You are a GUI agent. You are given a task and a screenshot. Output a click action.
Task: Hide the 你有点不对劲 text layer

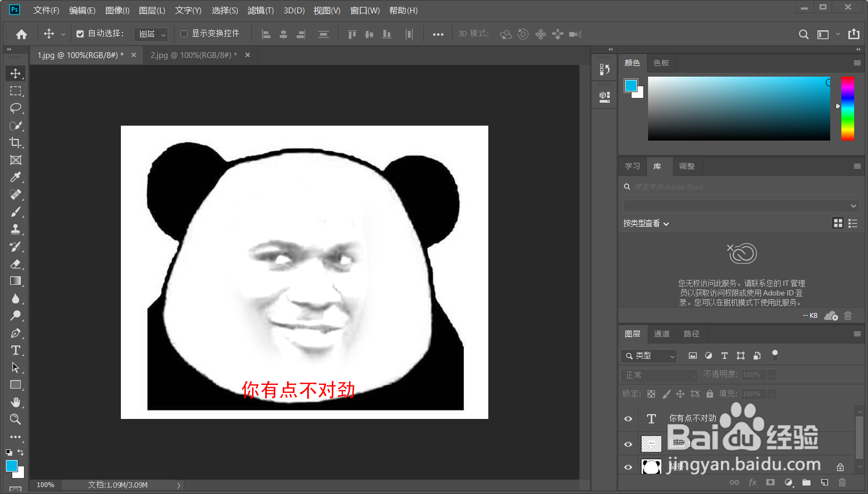click(x=628, y=418)
